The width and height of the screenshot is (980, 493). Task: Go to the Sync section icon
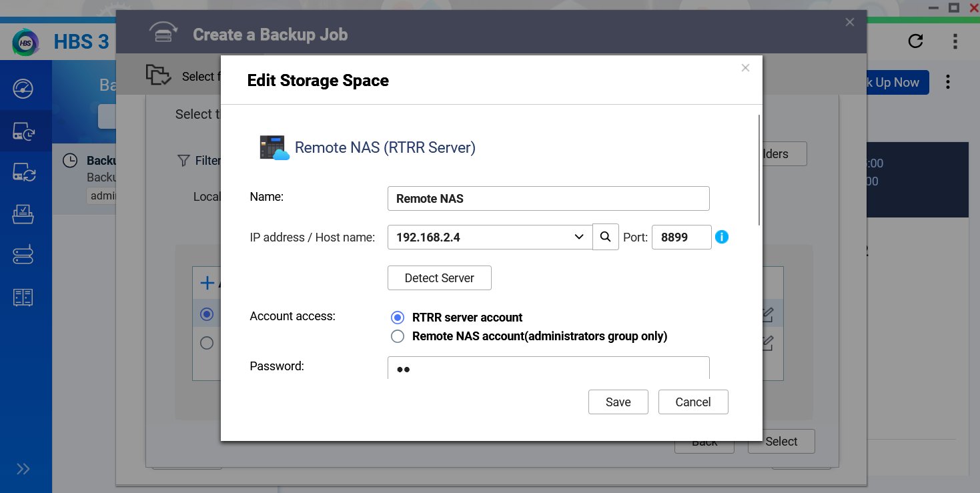pyautogui.click(x=23, y=173)
